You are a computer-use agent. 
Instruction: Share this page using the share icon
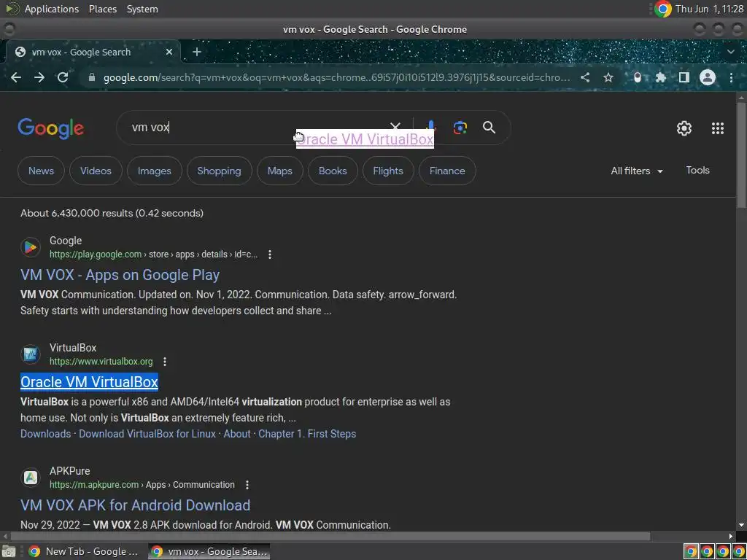tap(585, 77)
